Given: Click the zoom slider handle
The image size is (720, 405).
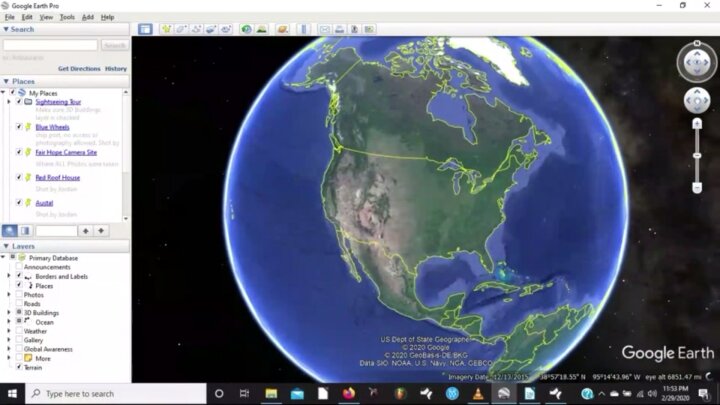Looking at the screenshot, I should tap(697, 156).
